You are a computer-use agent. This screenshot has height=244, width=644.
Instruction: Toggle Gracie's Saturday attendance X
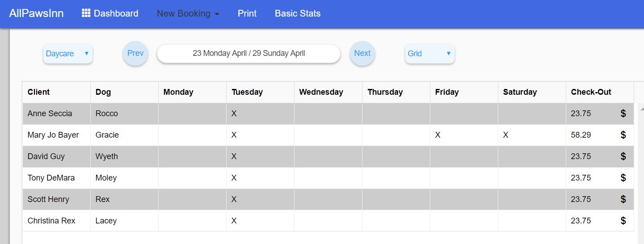[x=505, y=135]
